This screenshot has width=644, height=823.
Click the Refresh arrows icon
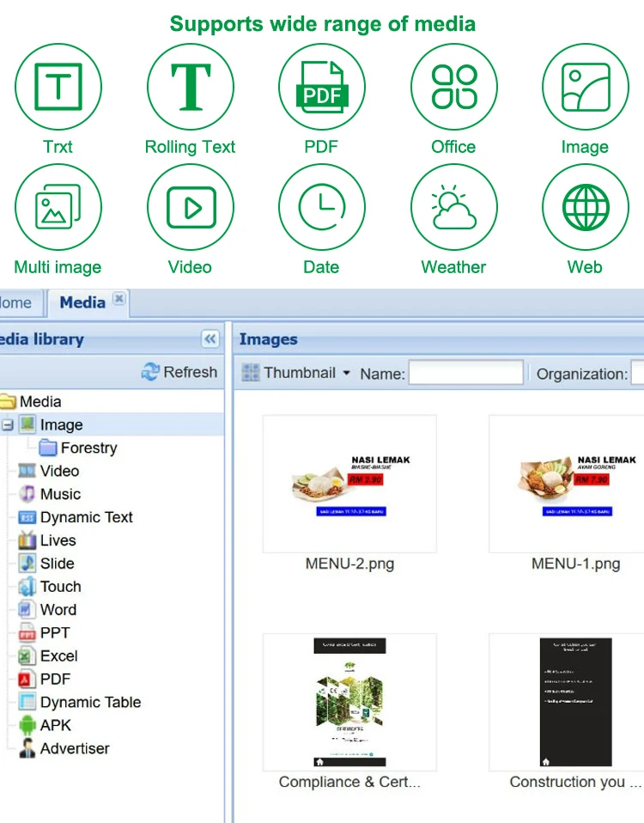(150, 372)
